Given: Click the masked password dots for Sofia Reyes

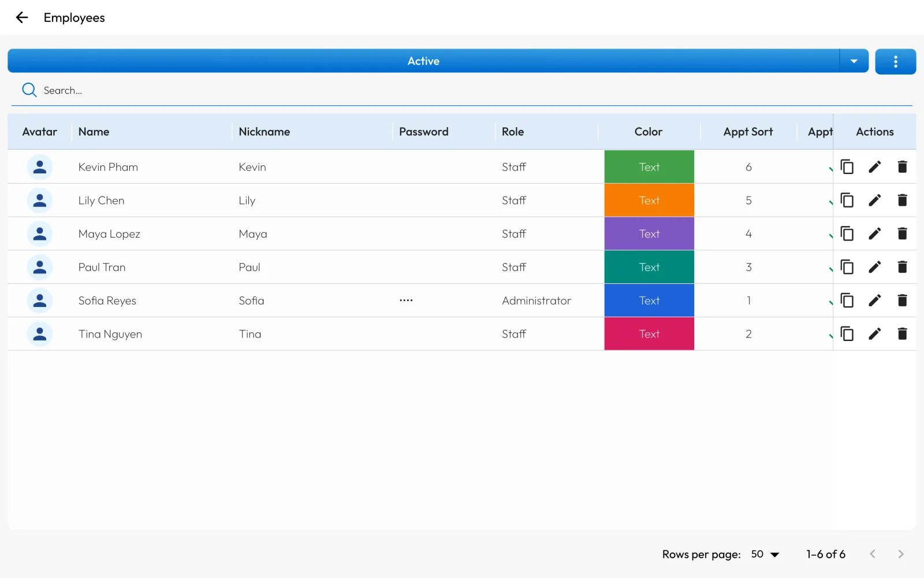Looking at the screenshot, I should pyautogui.click(x=406, y=301).
